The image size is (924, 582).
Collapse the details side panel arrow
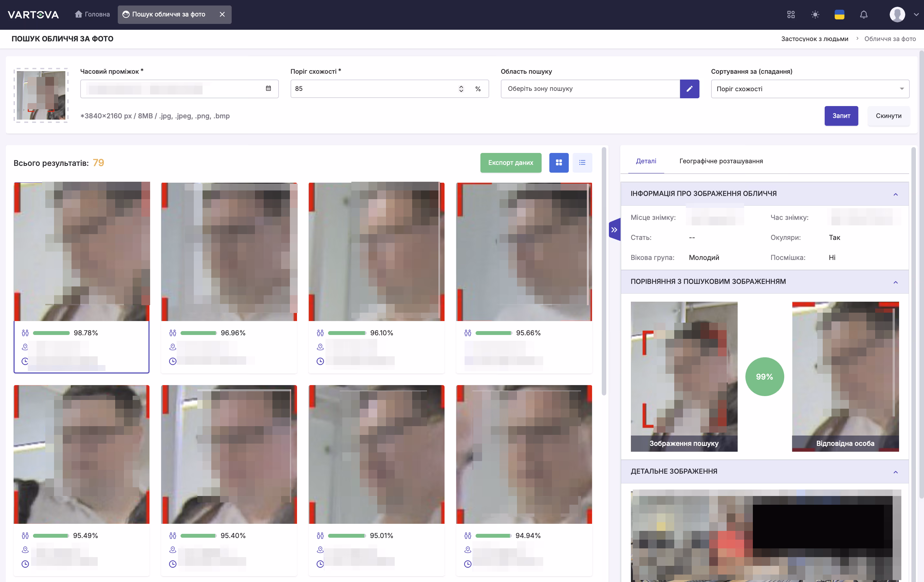pos(614,229)
